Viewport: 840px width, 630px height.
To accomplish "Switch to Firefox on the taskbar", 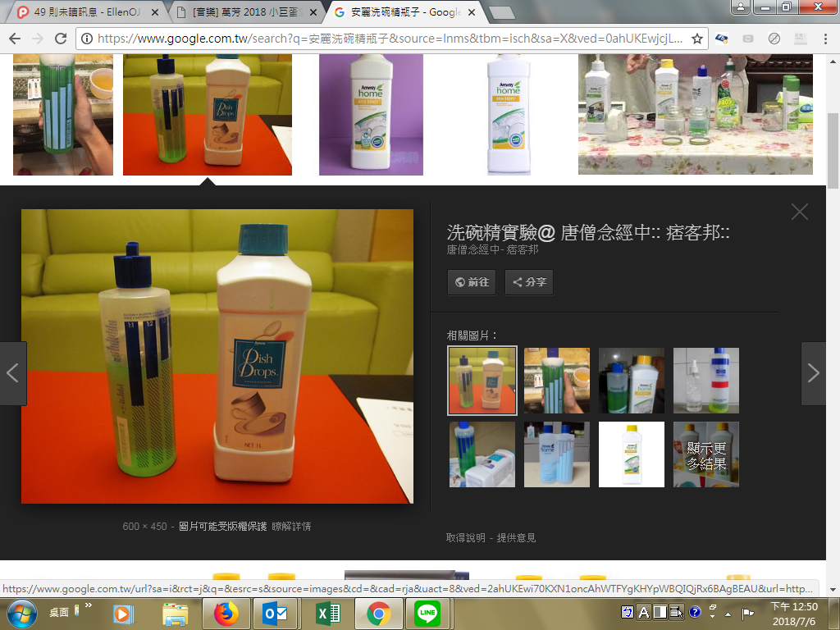I will coord(226,614).
